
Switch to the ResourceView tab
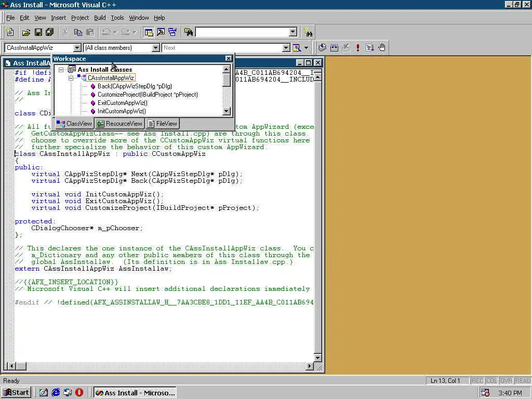120,124
